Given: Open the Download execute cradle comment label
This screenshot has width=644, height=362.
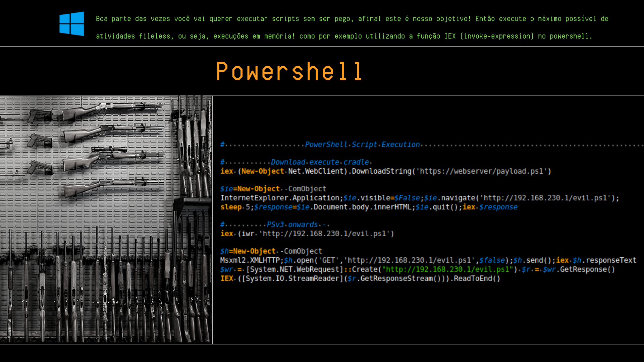Looking at the screenshot, I should point(320,162).
